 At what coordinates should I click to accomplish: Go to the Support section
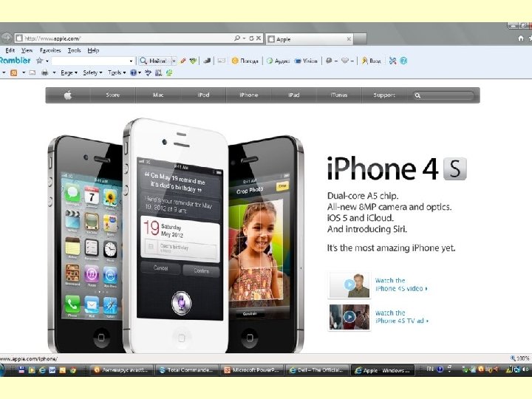[x=384, y=95]
